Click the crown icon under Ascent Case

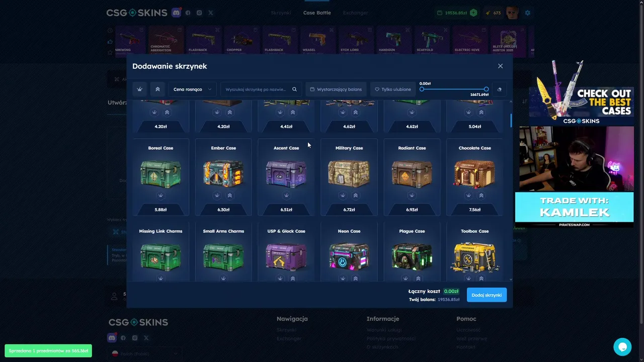tap(286, 195)
